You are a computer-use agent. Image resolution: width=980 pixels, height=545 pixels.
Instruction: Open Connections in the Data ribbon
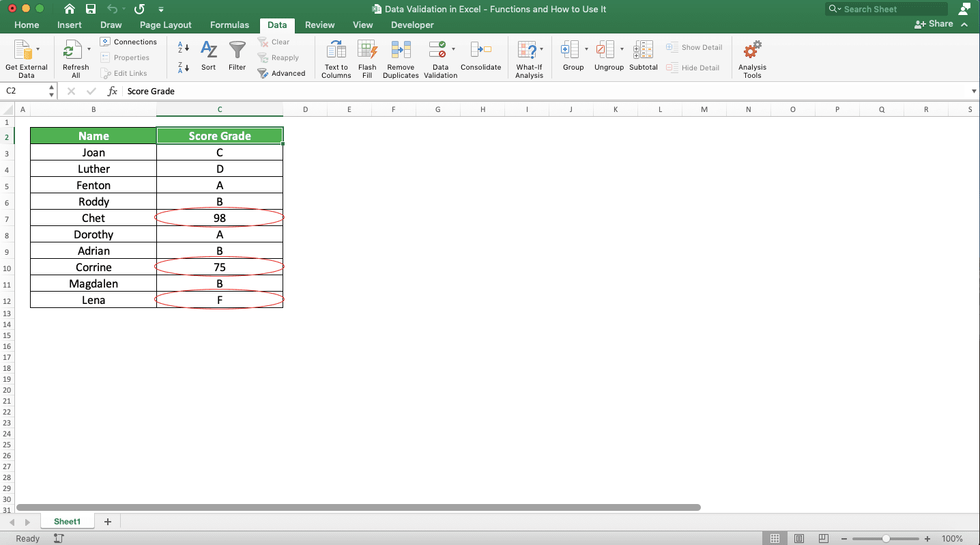click(128, 42)
